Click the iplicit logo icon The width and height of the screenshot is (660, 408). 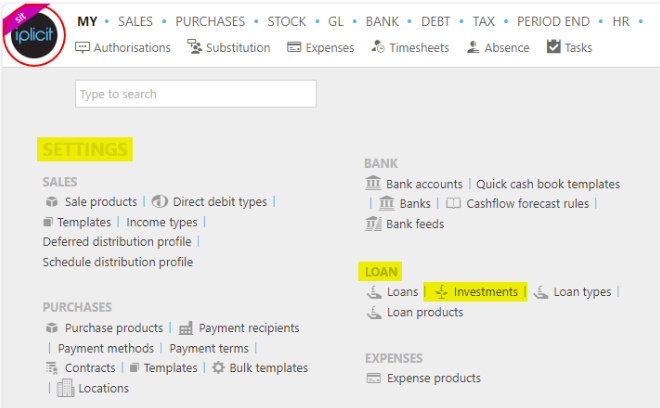(x=34, y=35)
